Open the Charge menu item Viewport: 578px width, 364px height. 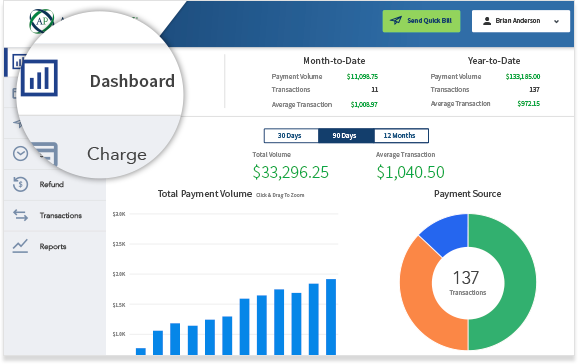pyautogui.click(x=117, y=154)
